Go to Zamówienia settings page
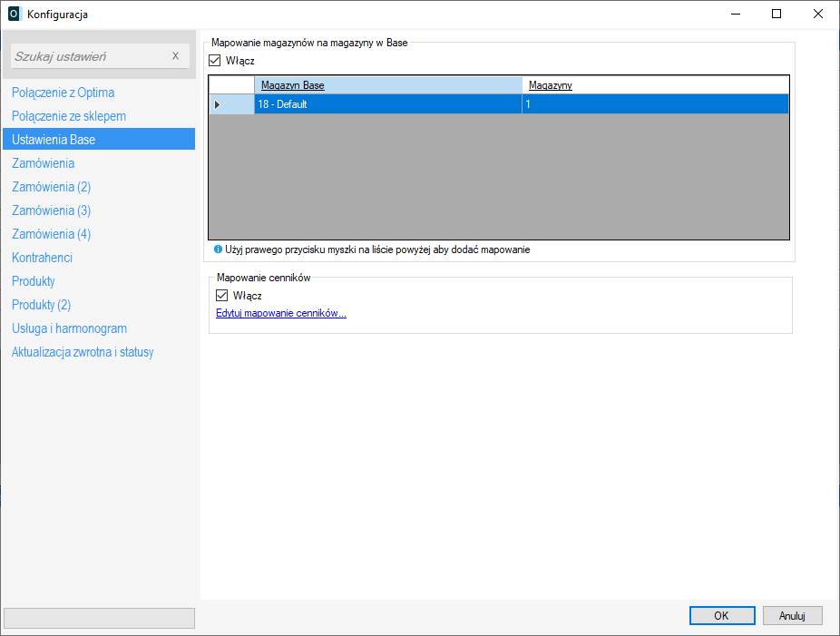This screenshot has height=636, width=840. pyautogui.click(x=44, y=163)
